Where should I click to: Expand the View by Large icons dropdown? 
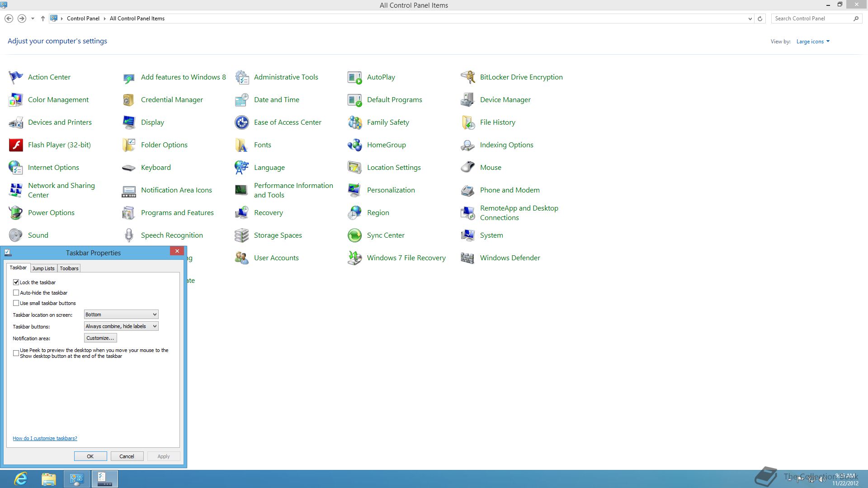point(813,42)
